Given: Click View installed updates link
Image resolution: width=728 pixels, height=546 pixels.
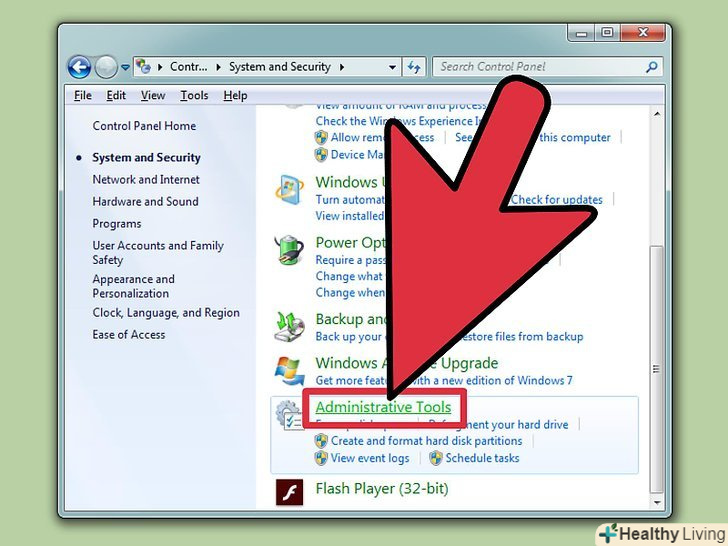Looking at the screenshot, I should pos(350,216).
